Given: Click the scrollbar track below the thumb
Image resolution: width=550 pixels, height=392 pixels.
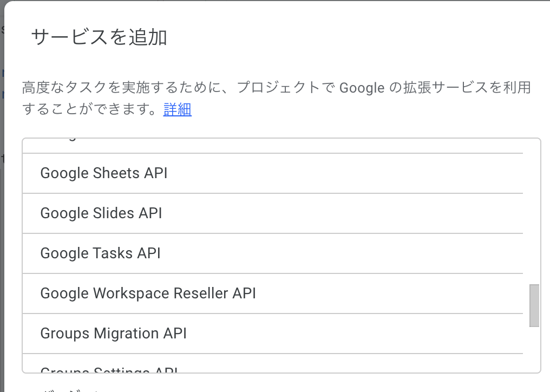Looking at the screenshot, I should pos(534,349).
